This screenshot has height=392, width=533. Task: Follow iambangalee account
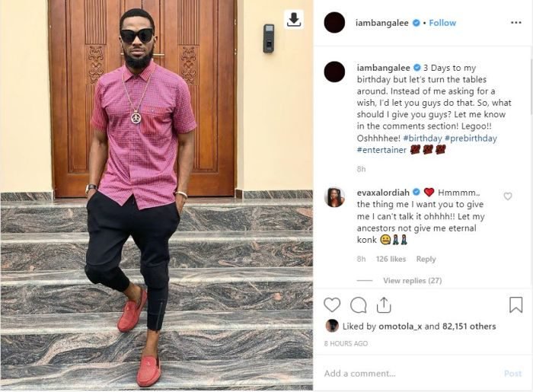[x=442, y=23]
